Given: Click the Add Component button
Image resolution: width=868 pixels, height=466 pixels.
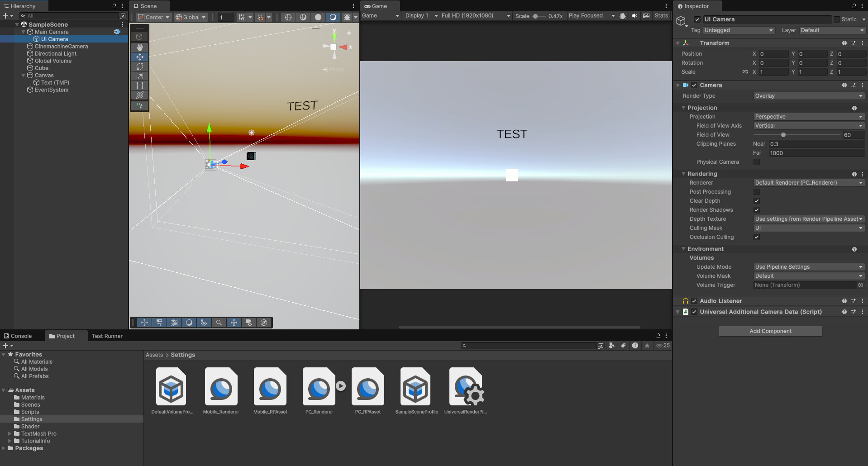Looking at the screenshot, I should [770, 331].
